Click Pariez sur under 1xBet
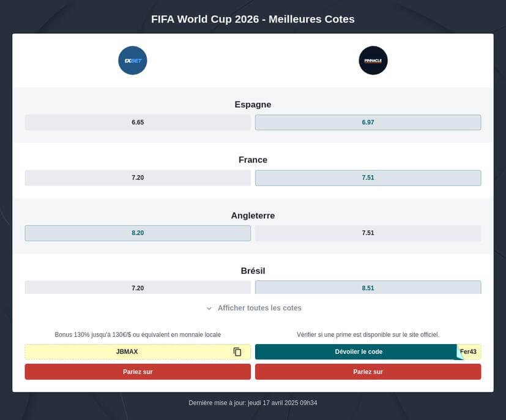Screen dimensions: 506x420 [x=138, y=372]
